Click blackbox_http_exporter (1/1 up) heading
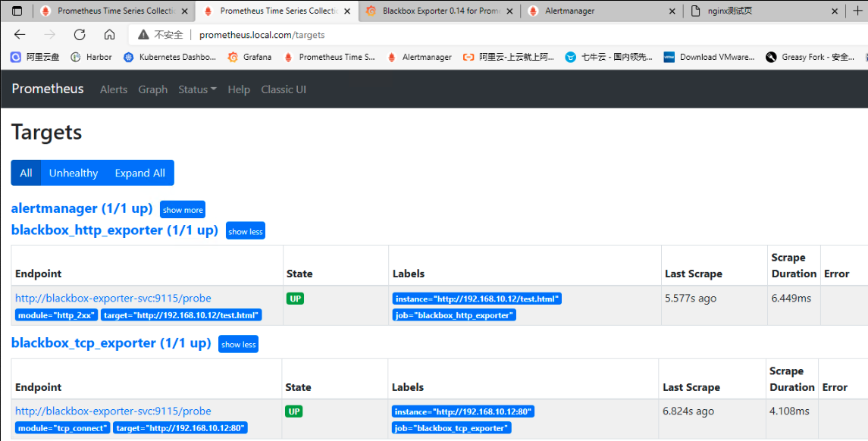The image size is (868, 441). pos(114,230)
